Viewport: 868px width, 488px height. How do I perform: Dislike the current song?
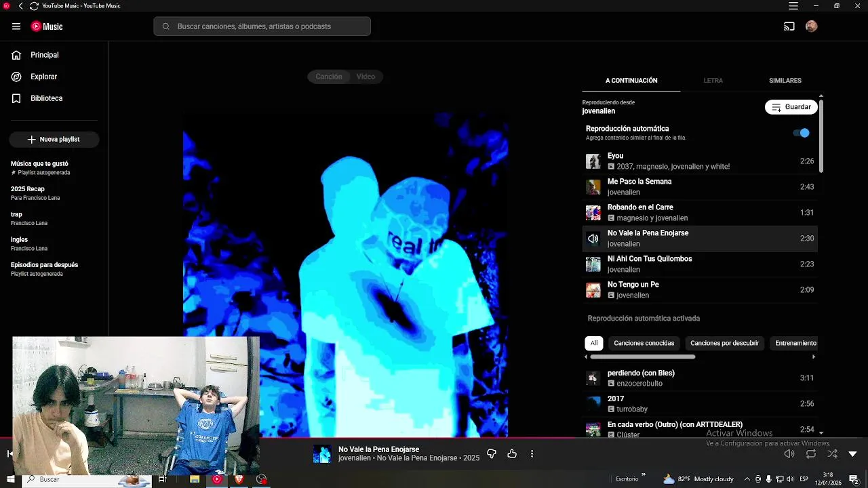pyautogui.click(x=492, y=453)
